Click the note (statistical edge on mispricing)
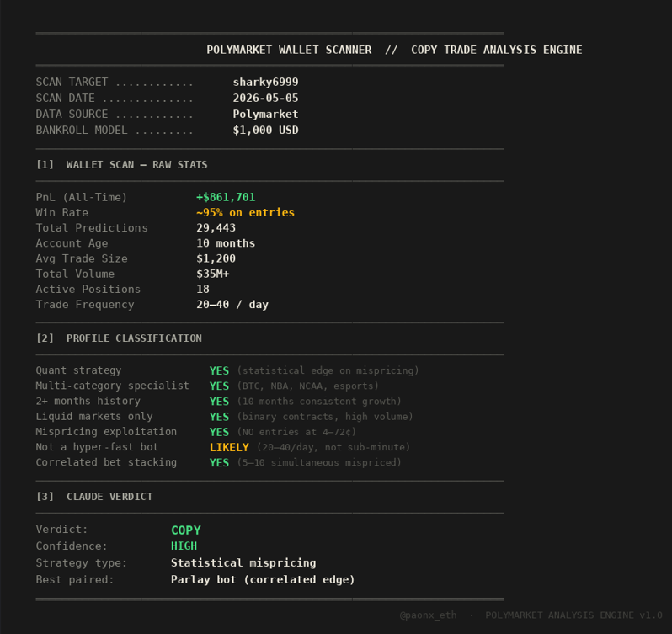 [328, 371]
